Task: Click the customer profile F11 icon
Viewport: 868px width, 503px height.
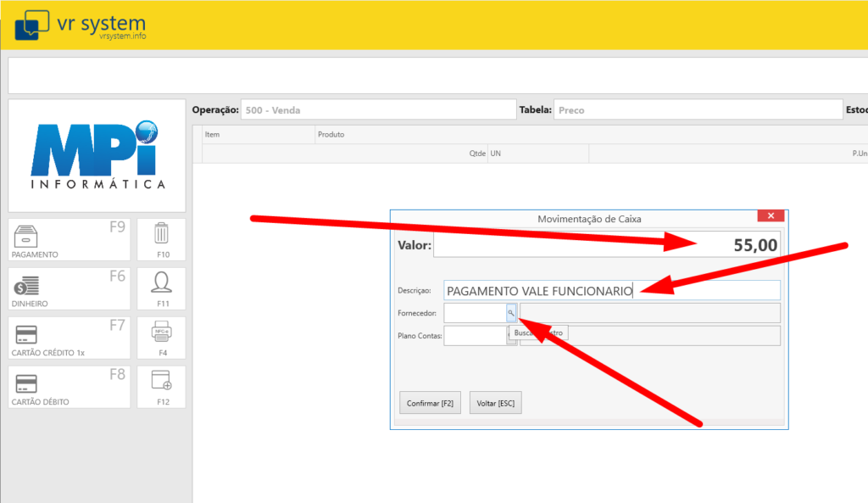Action: point(161,288)
